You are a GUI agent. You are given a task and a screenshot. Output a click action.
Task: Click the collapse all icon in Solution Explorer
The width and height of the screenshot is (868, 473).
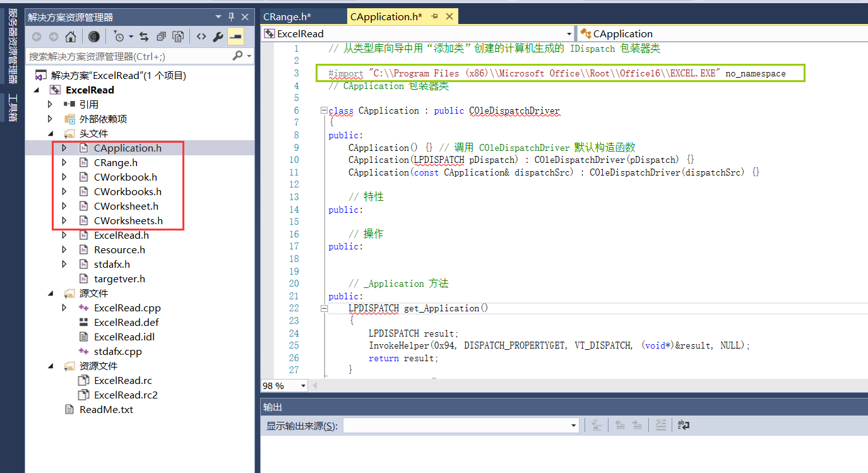click(x=162, y=37)
